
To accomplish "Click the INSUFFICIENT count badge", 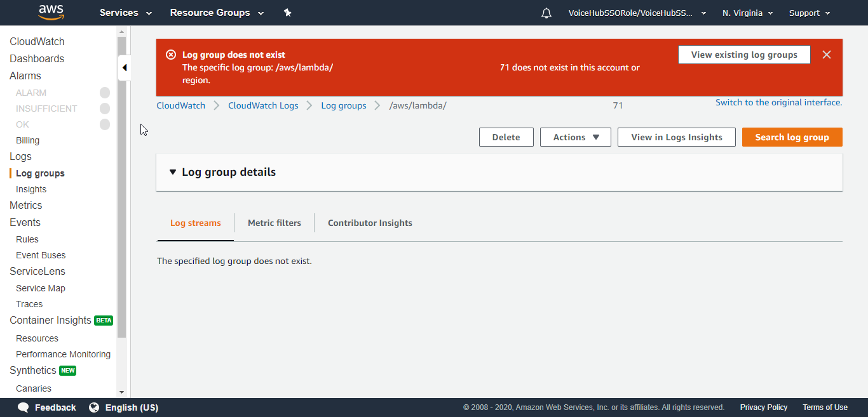I will tap(105, 109).
